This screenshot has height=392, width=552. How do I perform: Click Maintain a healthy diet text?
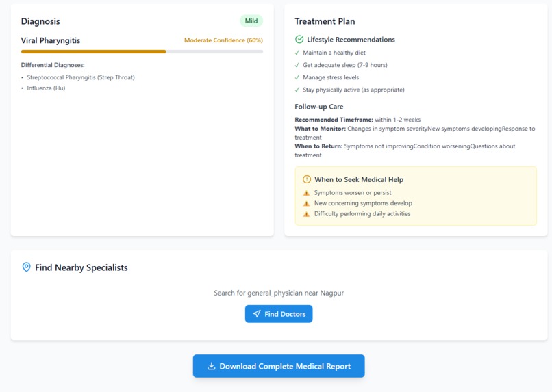(x=334, y=53)
